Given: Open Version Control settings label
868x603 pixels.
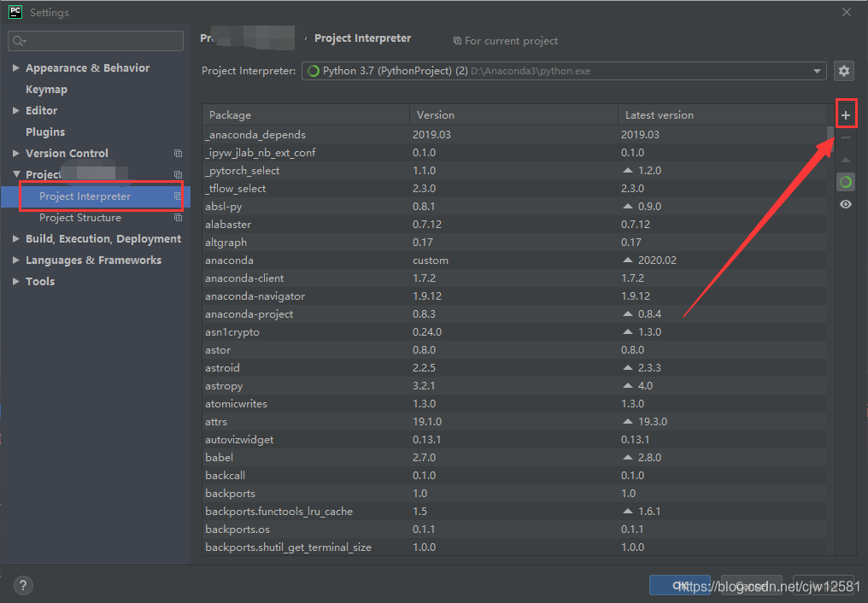Looking at the screenshot, I should [67, 153].
